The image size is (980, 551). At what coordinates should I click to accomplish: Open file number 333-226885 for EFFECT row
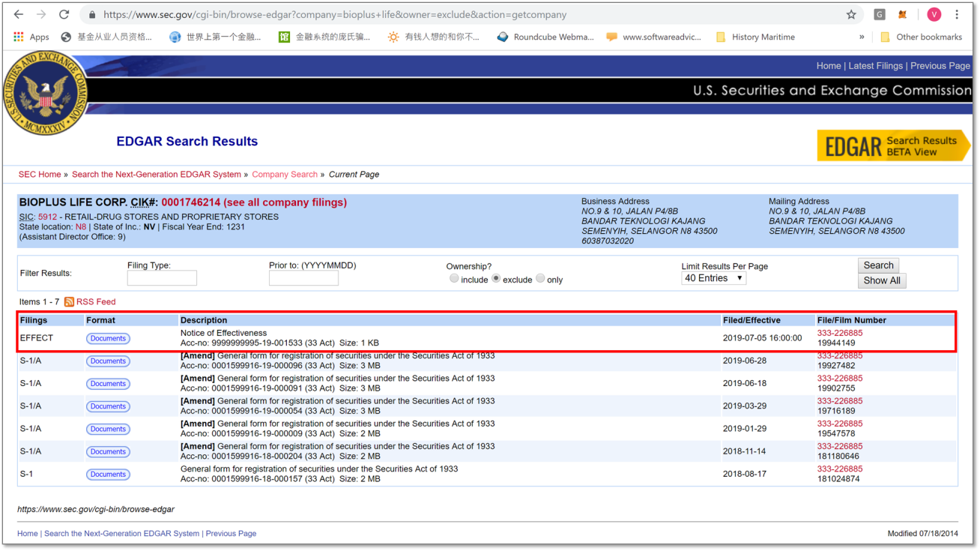840,333
